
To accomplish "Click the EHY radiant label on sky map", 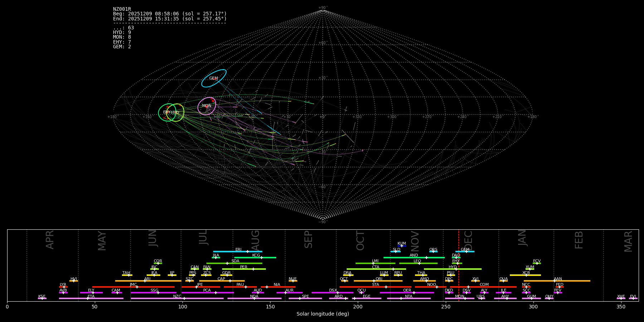I will [x=167, y=112].
